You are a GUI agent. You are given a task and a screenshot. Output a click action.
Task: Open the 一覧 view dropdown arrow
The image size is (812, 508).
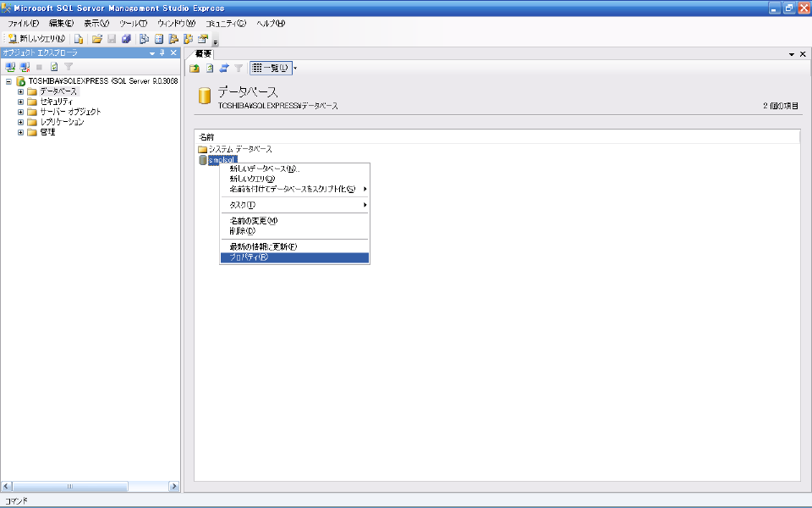pyautogui.click(x=295, y=68)
